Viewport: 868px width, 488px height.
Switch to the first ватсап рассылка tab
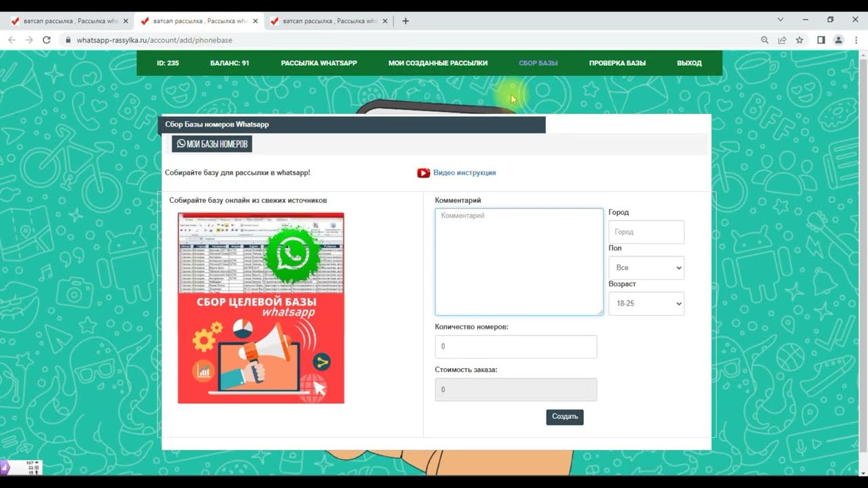tap(69, 21)
